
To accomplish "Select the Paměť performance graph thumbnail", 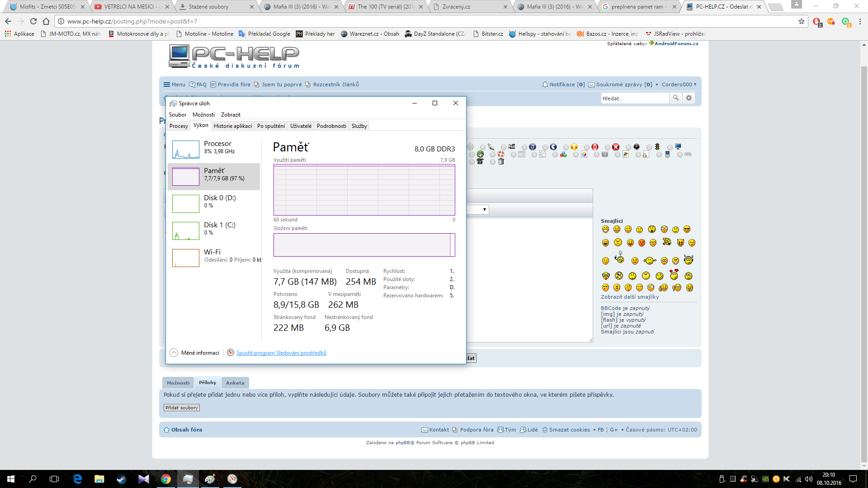I will (x=185, y=177).
